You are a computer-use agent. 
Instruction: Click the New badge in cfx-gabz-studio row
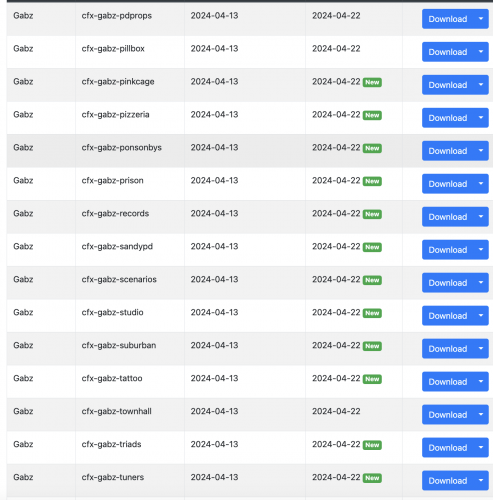tap(372, 313)
